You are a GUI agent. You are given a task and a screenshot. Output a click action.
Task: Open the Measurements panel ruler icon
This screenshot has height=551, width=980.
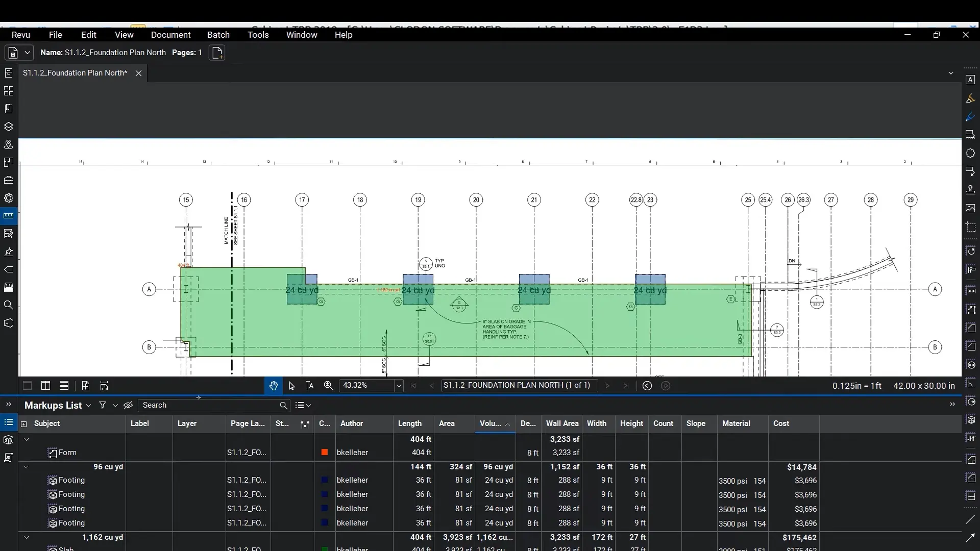[x=9, y=216]
